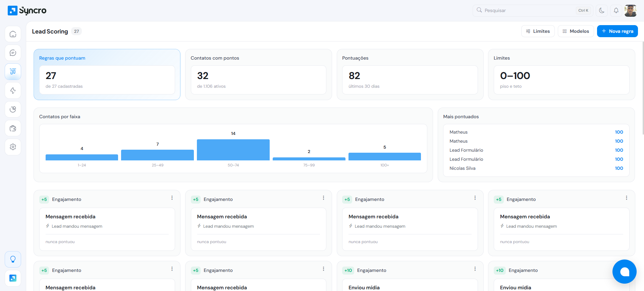Open the wallet sidebar icon
644x291 pixels.
pyautogui.click(x=13, y=128)
